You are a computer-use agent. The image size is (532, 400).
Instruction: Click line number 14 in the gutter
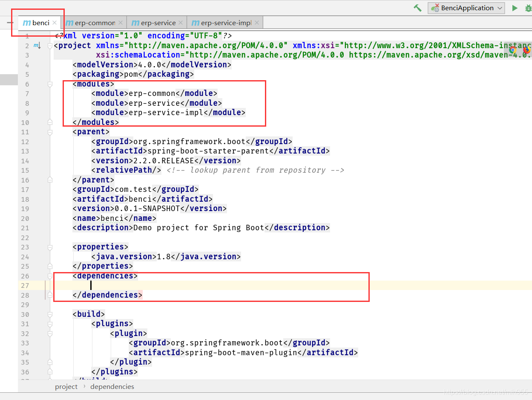coord(25,161)
